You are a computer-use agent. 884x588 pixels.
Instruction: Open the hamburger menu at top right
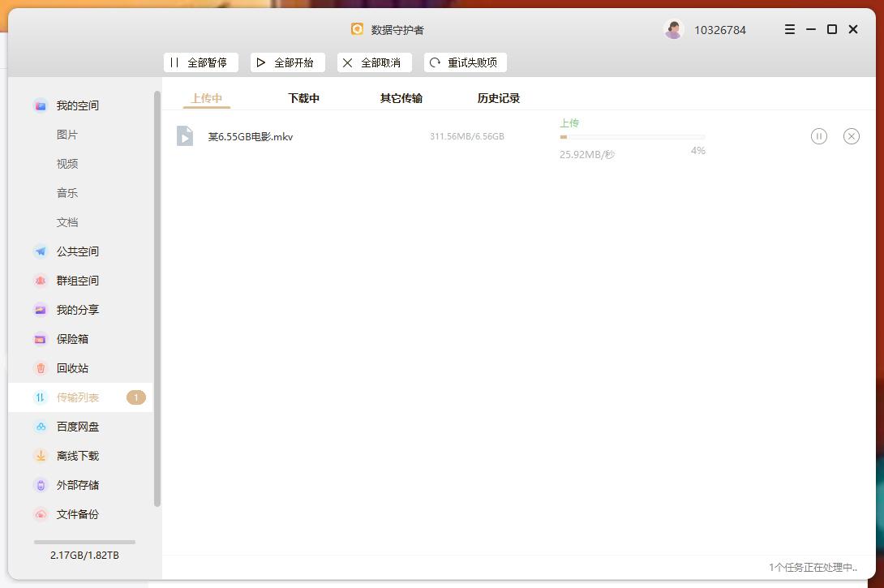[788, 29]
